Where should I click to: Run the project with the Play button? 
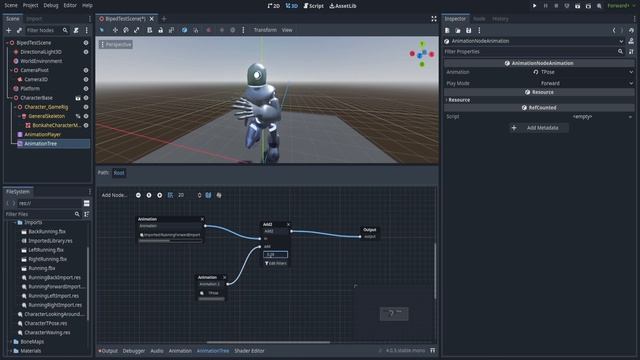[x=534, y=6]
